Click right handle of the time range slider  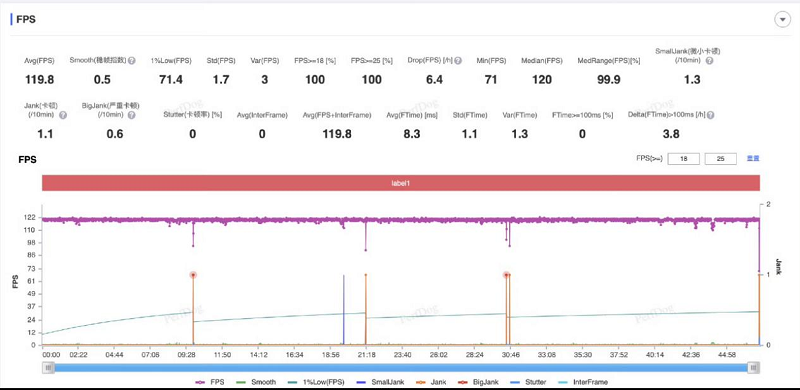tap(754, 368)
